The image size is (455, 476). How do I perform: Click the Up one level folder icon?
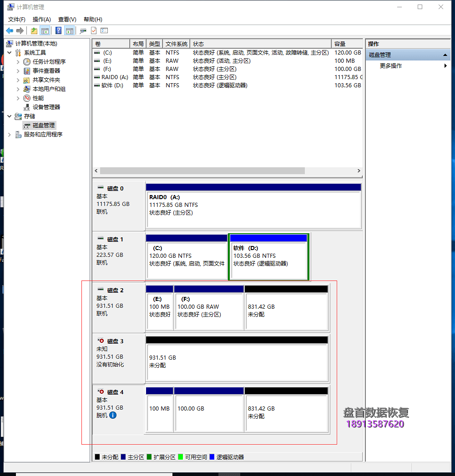point(34,30)
